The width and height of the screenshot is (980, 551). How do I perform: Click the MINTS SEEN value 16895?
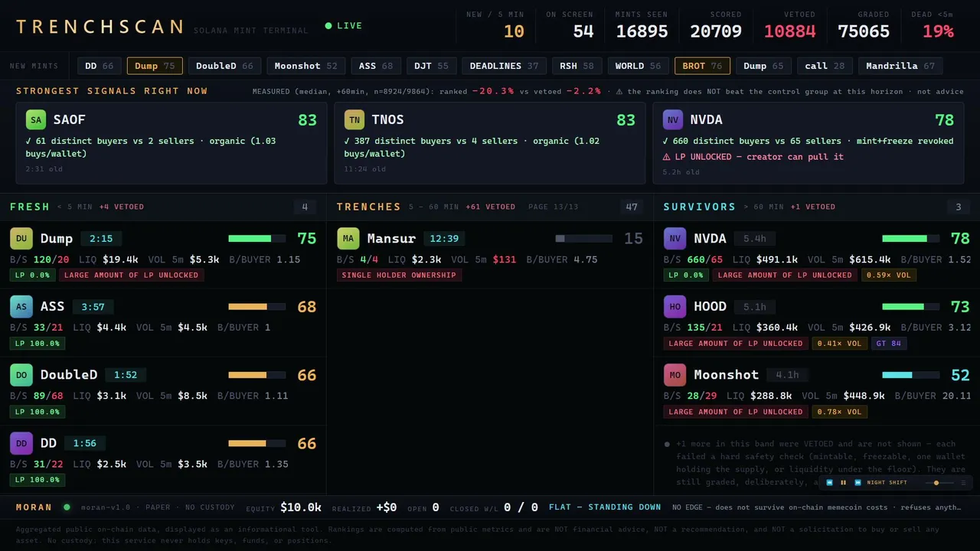click(x=642, y=31)
